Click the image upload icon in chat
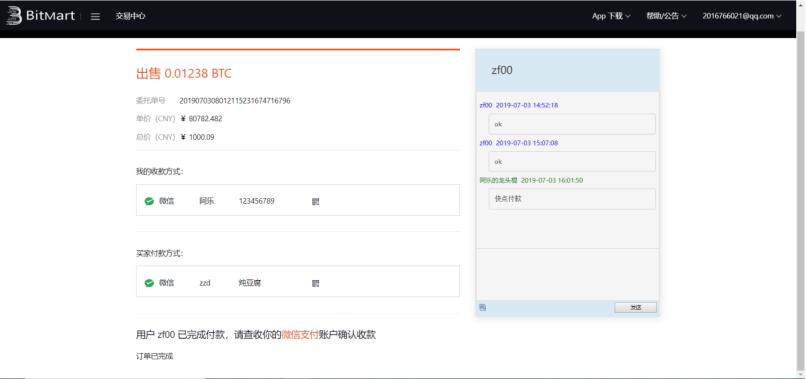The image size is (806, 379). tap(482, 308)
